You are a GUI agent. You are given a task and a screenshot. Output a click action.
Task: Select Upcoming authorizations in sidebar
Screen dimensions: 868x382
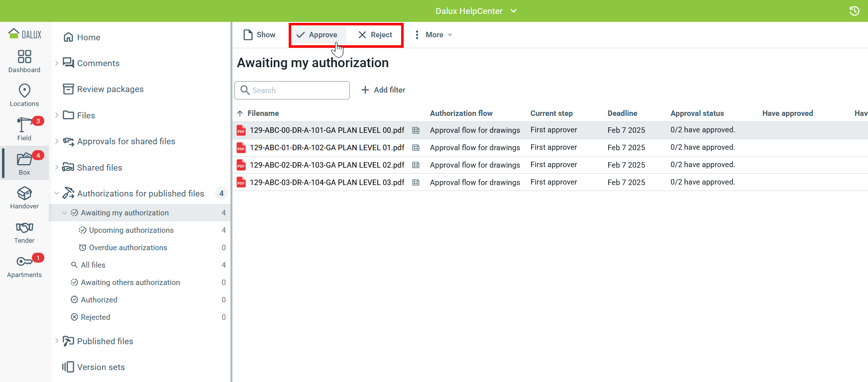tap(131, 230)
